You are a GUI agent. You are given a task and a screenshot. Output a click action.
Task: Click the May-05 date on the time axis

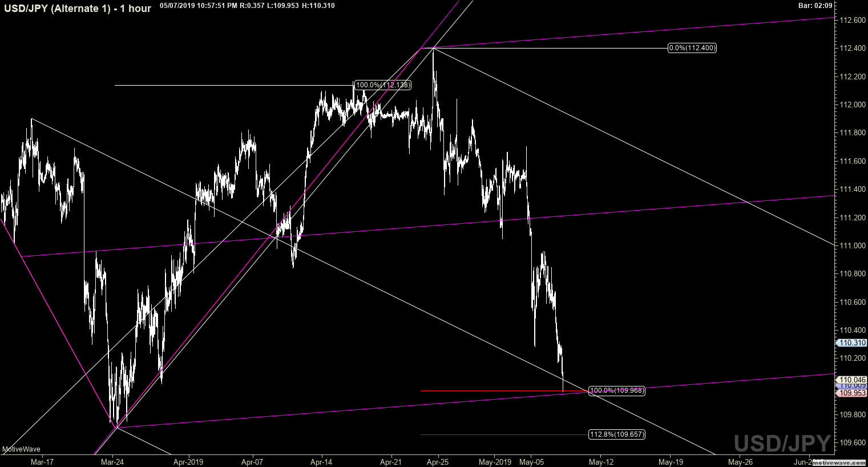pyautogui.click(x=531, y=461)
